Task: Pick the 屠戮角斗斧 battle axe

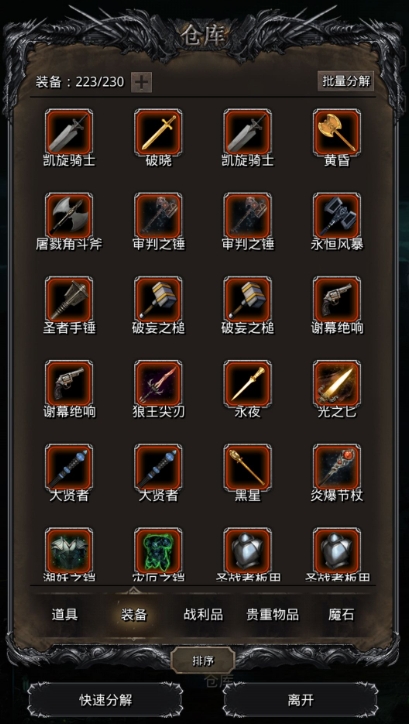Action: (69, 216)
